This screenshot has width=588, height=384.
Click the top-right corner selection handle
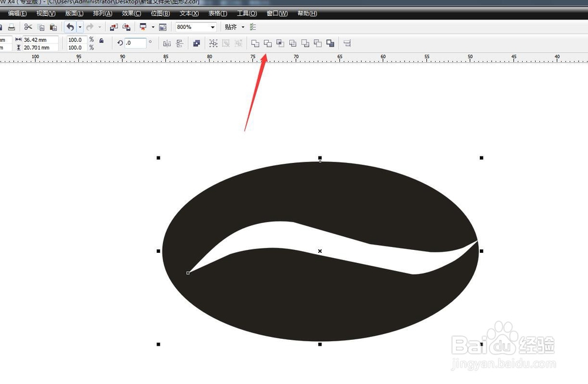tap(482, 158)
